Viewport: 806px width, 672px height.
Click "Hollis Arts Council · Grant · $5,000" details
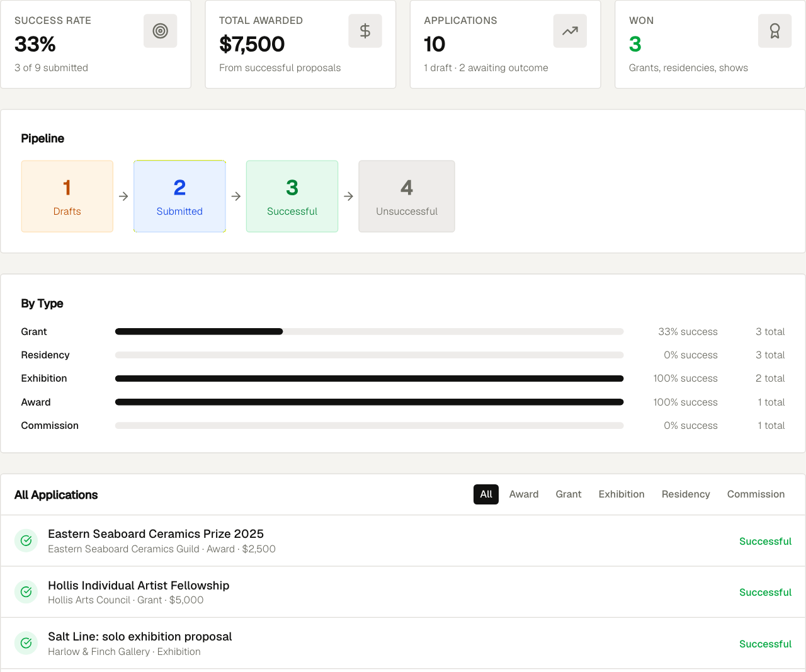coord(126,600)
